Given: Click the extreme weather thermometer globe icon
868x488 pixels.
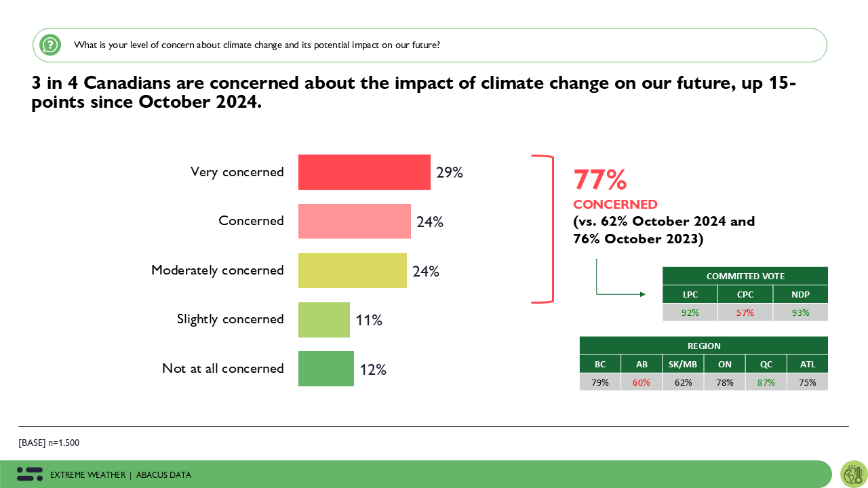Looking at the screenshot, I should (x=853, y=474).
